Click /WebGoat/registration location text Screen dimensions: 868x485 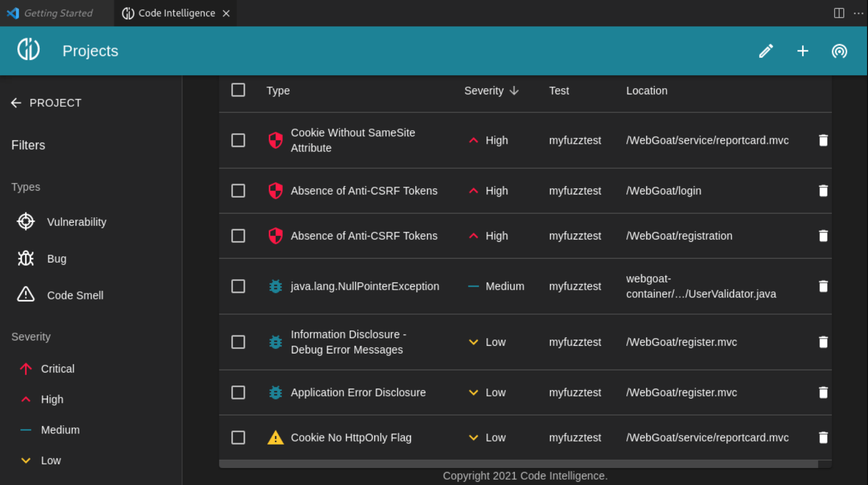679,236
